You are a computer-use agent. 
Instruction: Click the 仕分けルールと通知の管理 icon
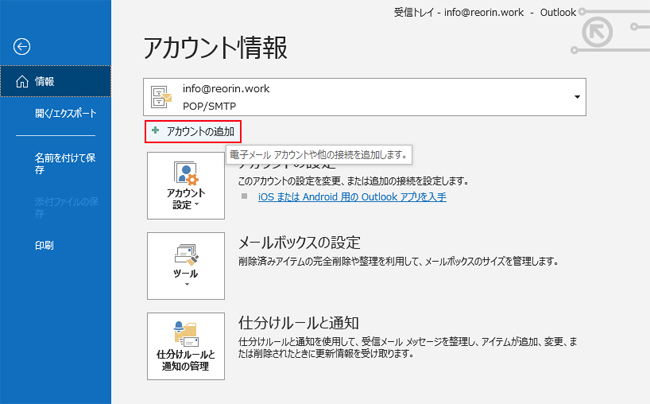[186, 334]
